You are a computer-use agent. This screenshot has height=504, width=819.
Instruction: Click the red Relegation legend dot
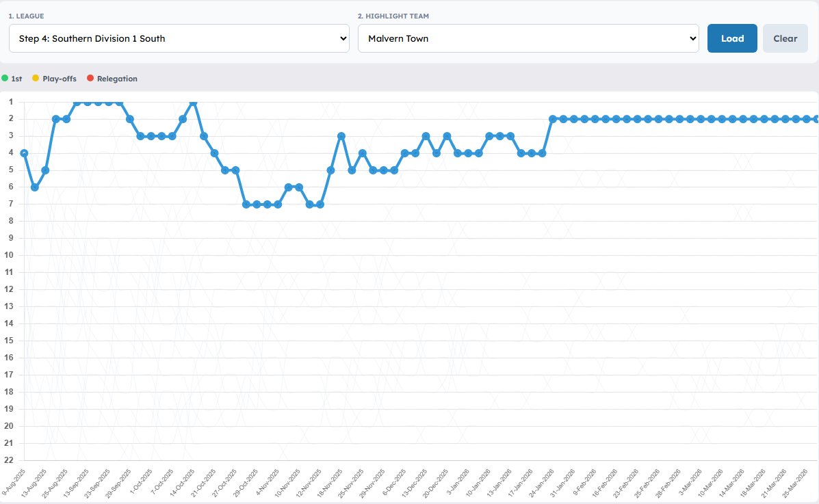pyautogui.click(x=90, y=79)
